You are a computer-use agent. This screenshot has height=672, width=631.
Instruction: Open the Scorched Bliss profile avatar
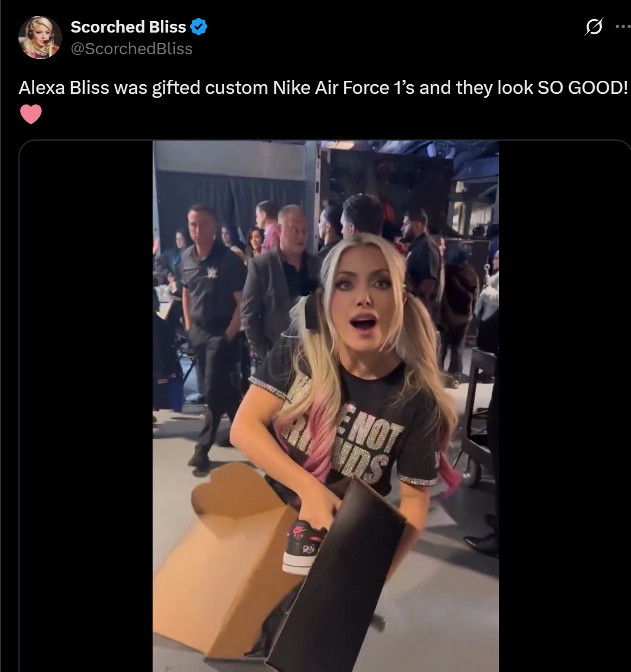pos(40,37)
